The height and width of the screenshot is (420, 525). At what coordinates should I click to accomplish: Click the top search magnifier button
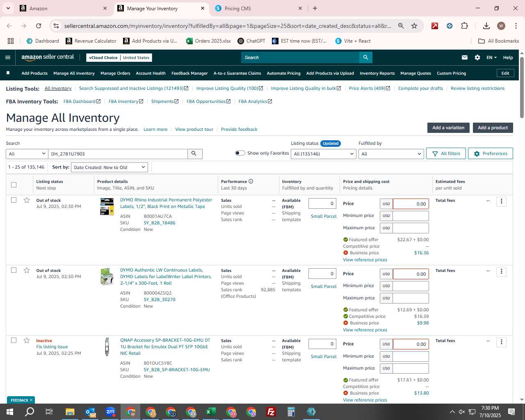pyautogui.click(x=365, y=57)
